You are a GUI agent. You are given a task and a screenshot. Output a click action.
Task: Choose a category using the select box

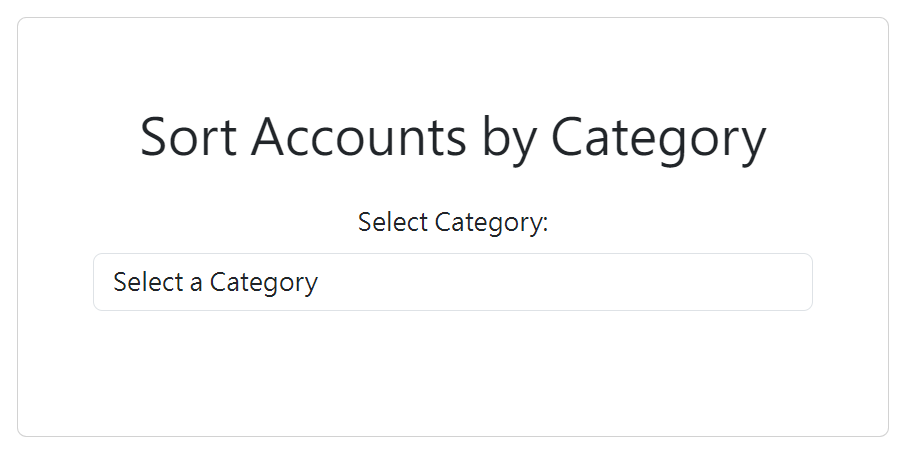pyautogui.click(x=452, y=282)
